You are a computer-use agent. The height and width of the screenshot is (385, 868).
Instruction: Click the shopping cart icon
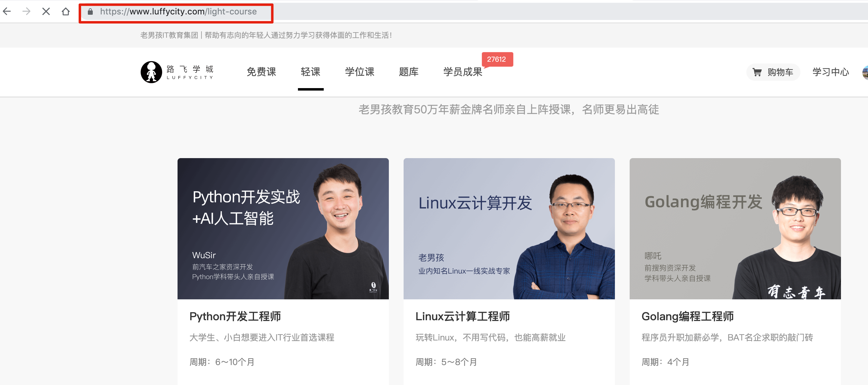757,72
